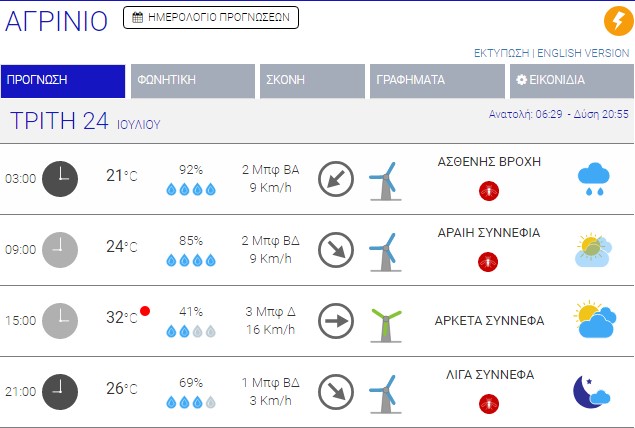Open the ΗΜΕΡΟΛΟΓΙΟ ΠΡΟΓΝΩΣΕΩΝ calendar button
635x428 pixels.
click(211, 17)
